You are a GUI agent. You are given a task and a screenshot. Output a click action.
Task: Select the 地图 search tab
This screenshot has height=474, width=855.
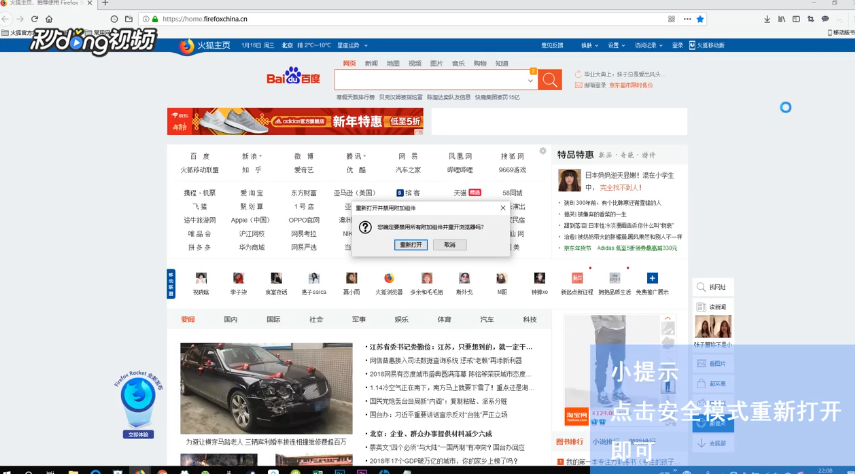point(393,63)
